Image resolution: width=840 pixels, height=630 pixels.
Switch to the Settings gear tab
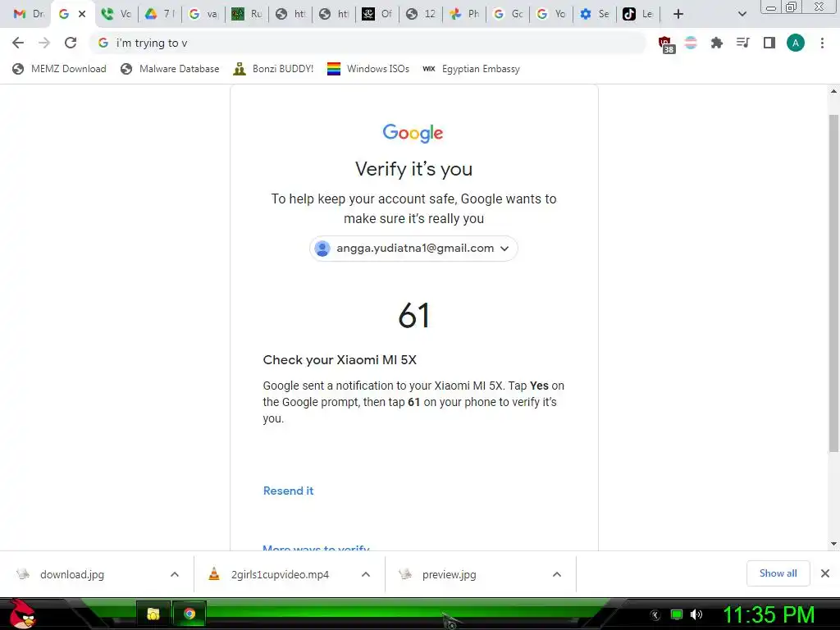pyautogui.click(x=594, y=14)
